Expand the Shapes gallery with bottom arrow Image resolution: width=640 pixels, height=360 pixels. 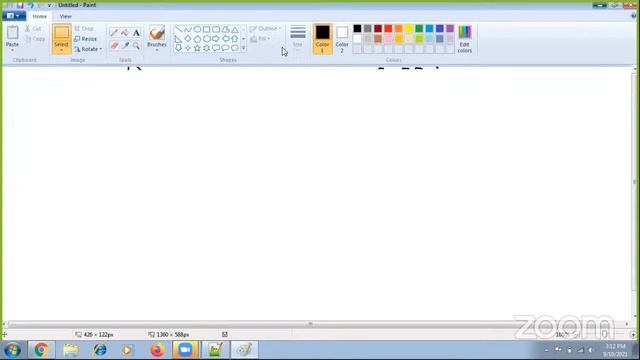point(244,48)
